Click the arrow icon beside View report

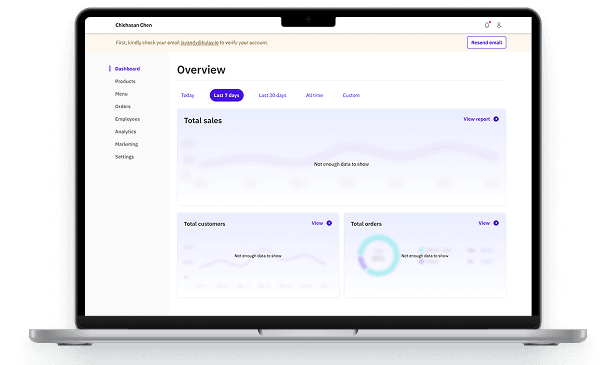tap(496, 119)
